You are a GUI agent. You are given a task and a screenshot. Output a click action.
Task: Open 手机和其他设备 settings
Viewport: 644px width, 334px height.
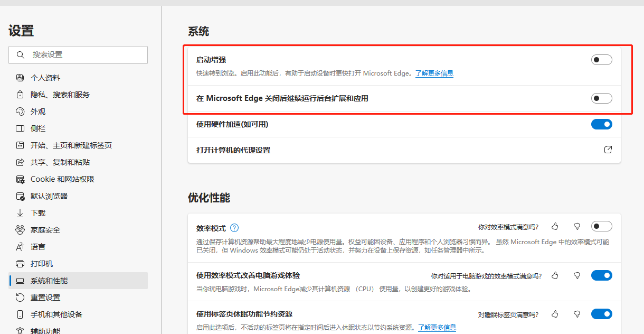[78, 314]
